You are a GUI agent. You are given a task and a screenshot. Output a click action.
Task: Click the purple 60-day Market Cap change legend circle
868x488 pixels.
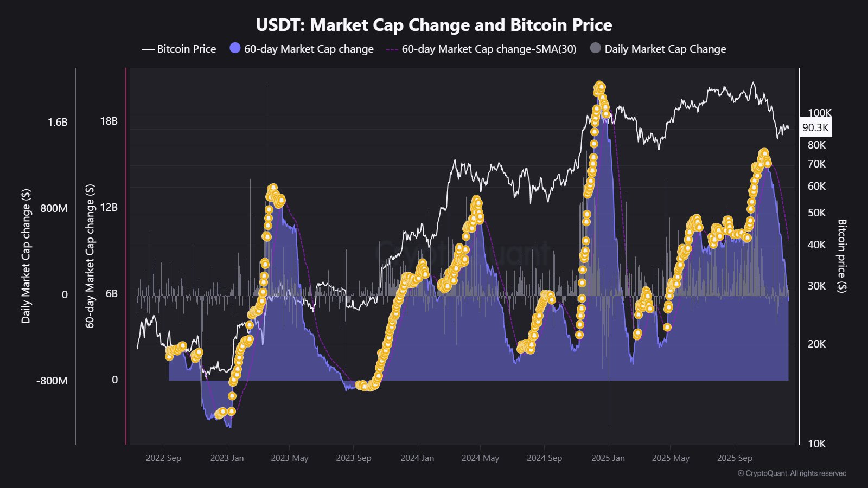click(x=235, y=48)
